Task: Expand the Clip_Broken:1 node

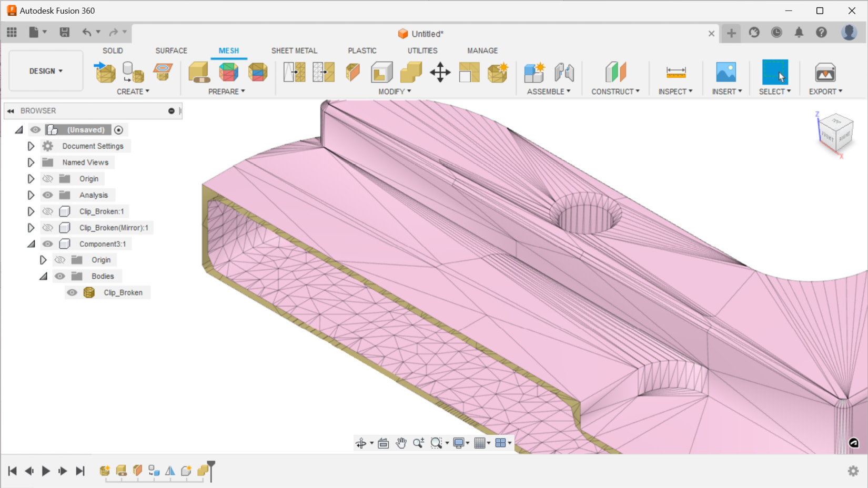Action: coord(31,211)
